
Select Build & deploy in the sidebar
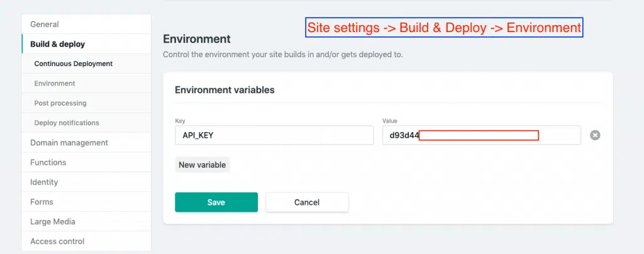pos(57,44)
